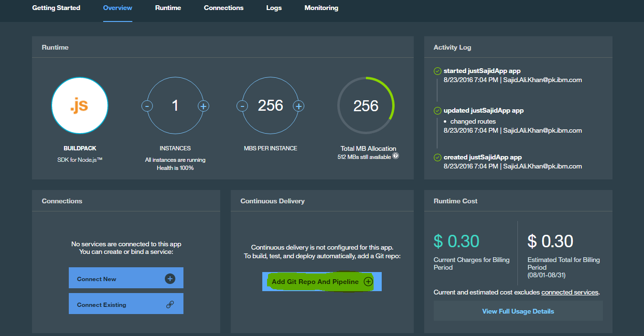Click plus icon on Add Git Repo button
The height and width of the screenshot is (336, 644).
click(x=368, y=282)
